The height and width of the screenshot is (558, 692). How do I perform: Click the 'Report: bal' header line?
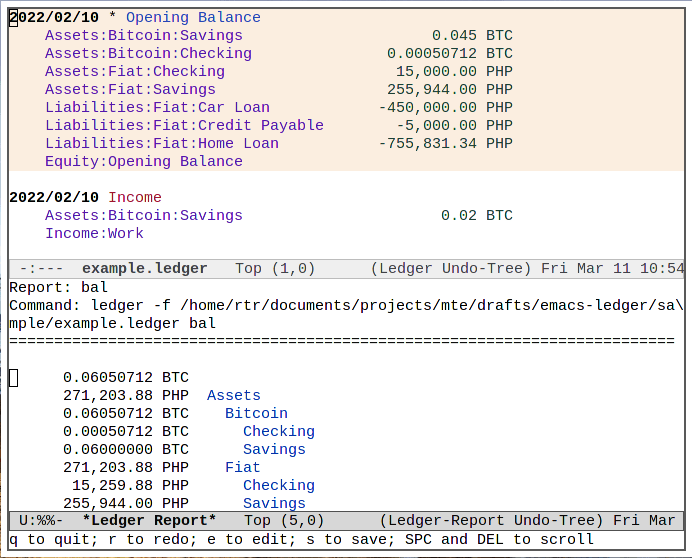click(58, 287)
